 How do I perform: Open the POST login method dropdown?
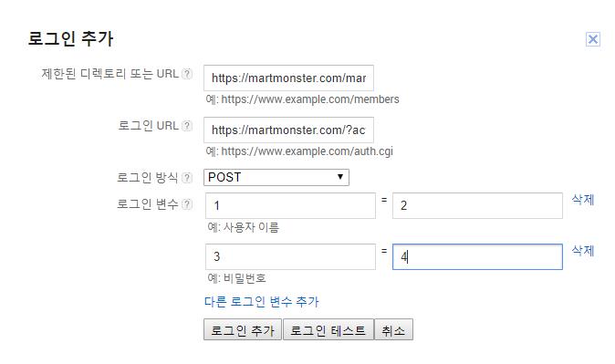point(276,177)
